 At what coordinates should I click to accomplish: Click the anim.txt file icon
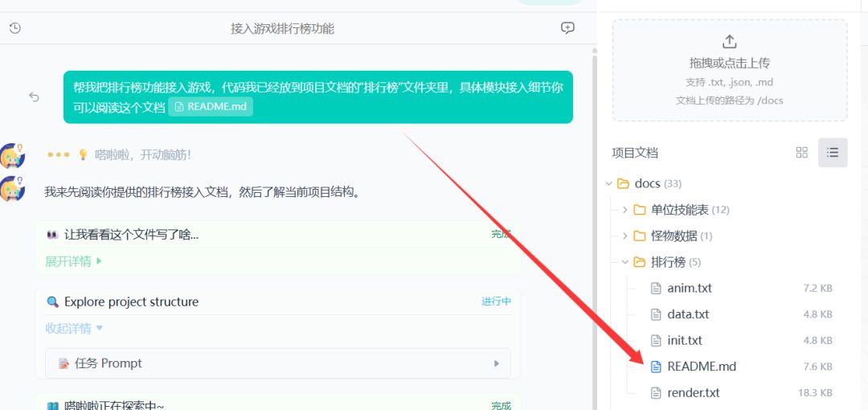[x=656, y=288]
